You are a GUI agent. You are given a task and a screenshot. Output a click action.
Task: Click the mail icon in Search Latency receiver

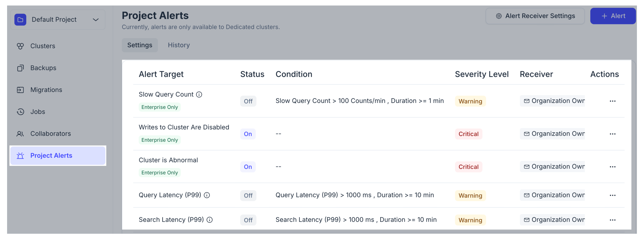[x=526, y=220]
